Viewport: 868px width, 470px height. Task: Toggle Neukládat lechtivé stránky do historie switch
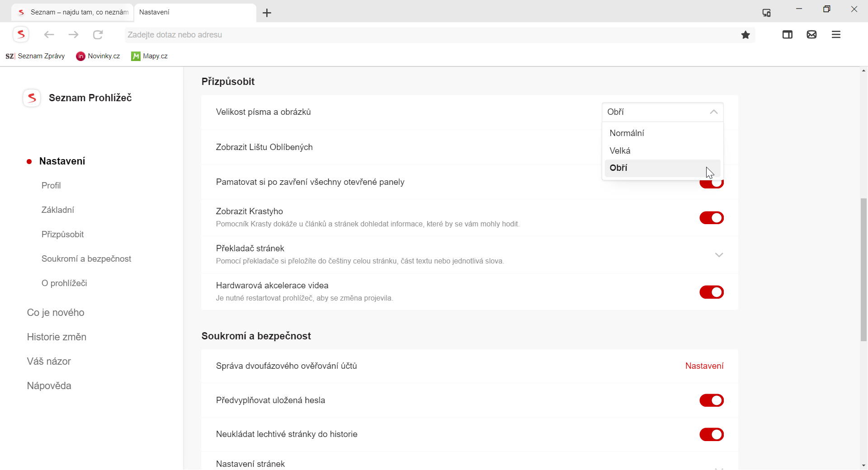tap(712, 435)
